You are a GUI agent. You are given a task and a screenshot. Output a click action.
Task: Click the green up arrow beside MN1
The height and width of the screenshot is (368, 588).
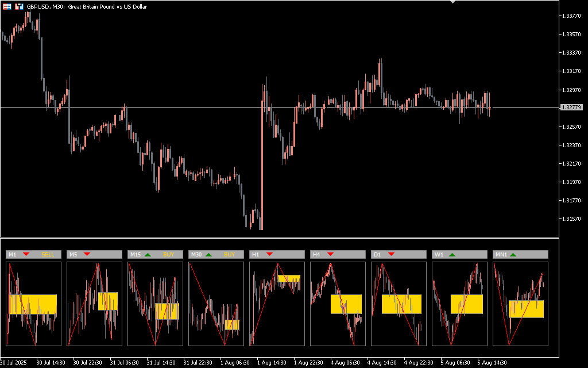coord(513,254)
